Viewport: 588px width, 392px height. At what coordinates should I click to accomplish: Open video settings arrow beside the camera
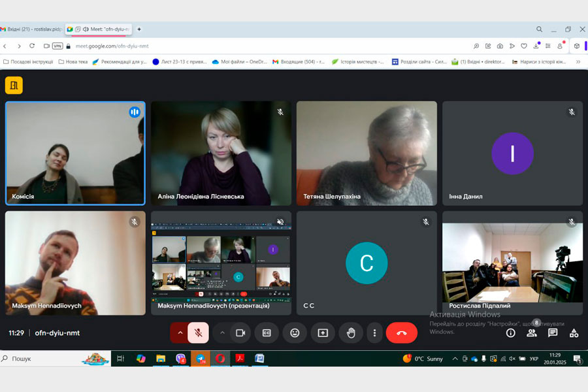222,333
